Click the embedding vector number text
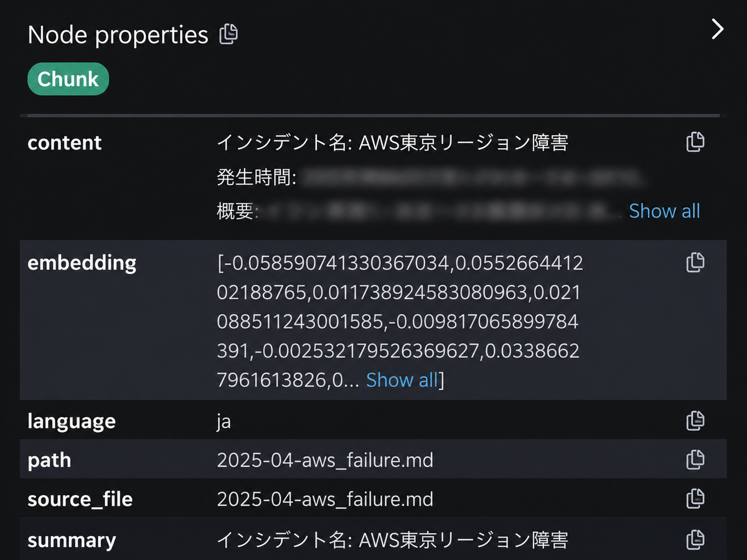747x560 pixels. [400, 322]
